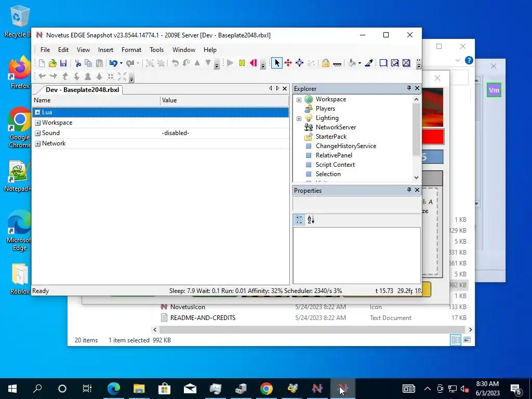The height and width of the screenshot is (399, 532).
Task: Cut selection with the scissors icon
Action: 78,63
